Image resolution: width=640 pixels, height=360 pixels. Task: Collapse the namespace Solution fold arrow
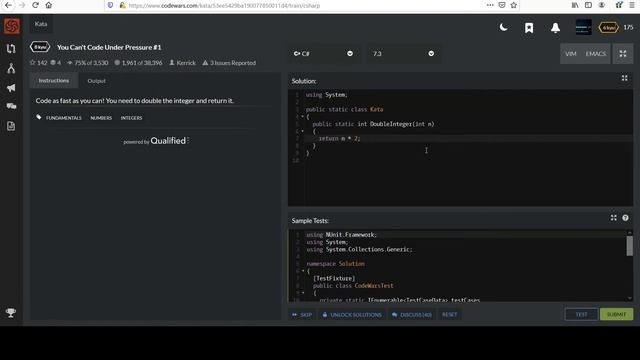tap(303, 271)
